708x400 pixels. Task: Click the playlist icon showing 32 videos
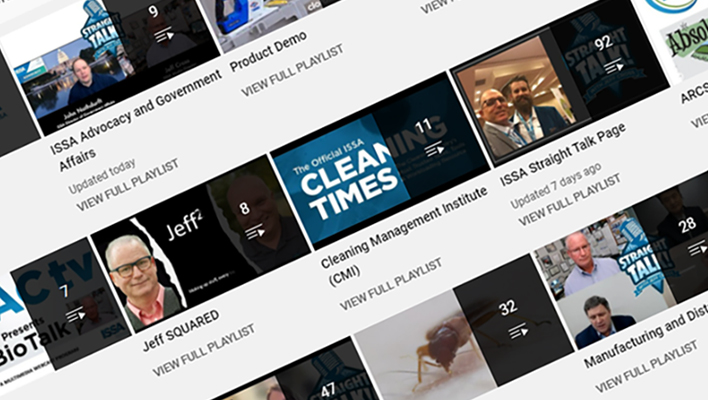(x=518, y=331)
